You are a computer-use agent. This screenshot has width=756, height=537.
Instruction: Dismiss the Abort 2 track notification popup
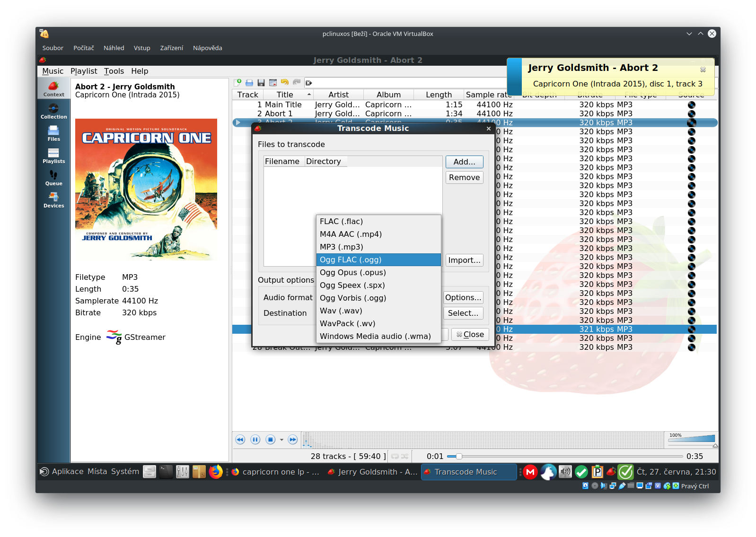(x=703, y=69)
